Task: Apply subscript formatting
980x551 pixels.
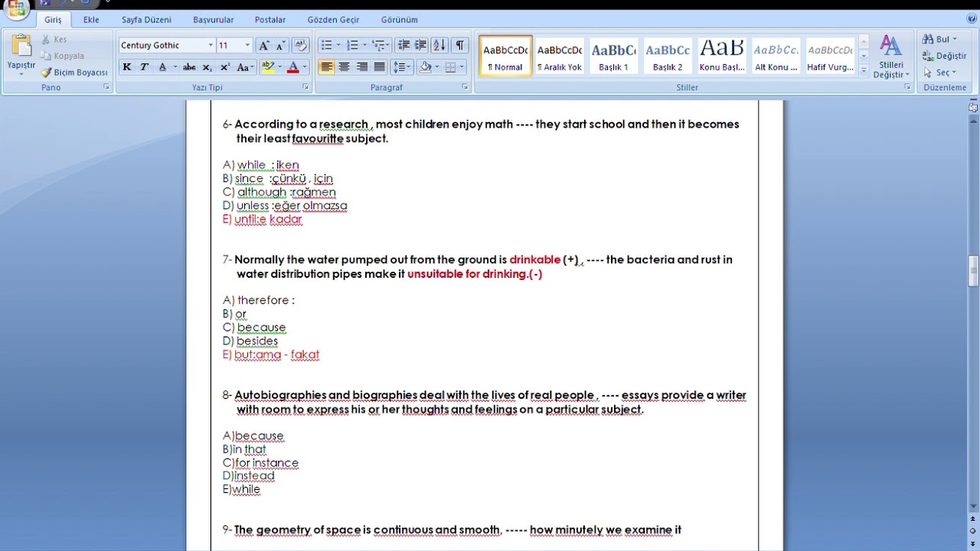Action: point(207,67)
